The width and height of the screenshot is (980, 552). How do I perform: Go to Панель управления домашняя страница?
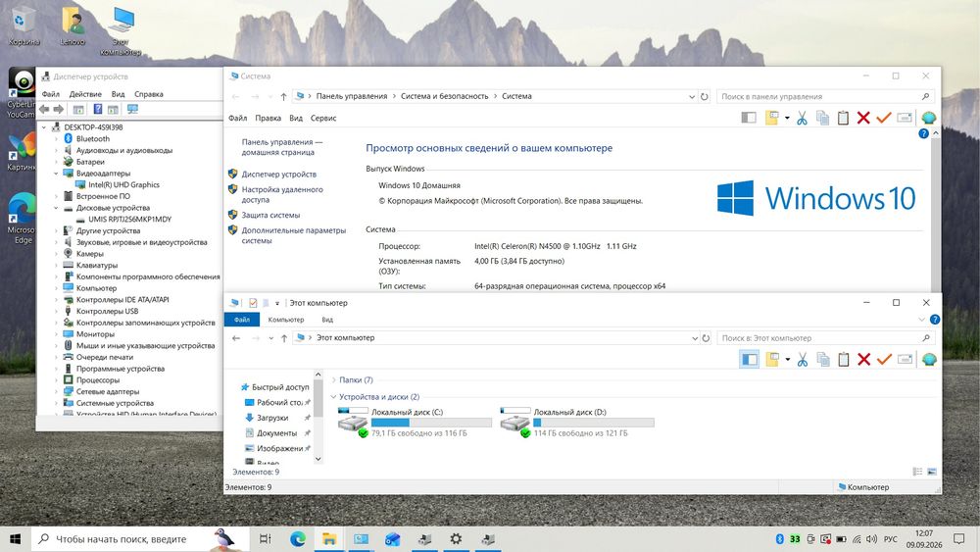click(x=281, y=147)
